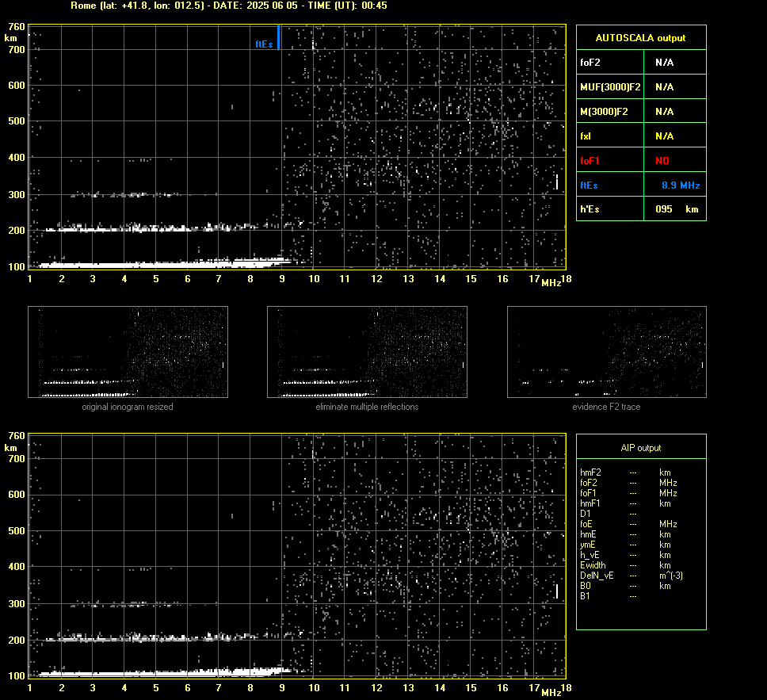Click the AUTOSCALA output table heading
This screenshot has width=767, height=700.
pyautogui.click(x=640, y=38)
